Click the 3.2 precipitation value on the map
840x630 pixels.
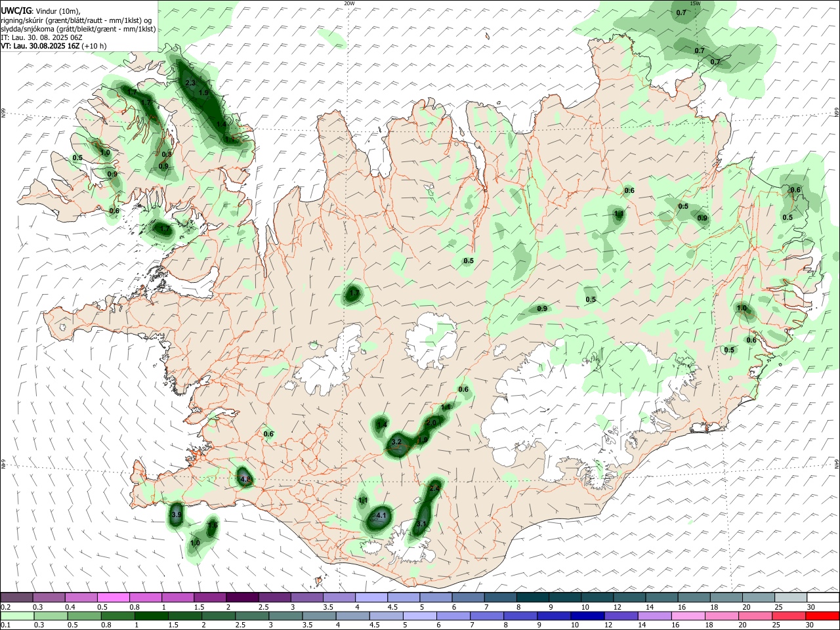396,443
